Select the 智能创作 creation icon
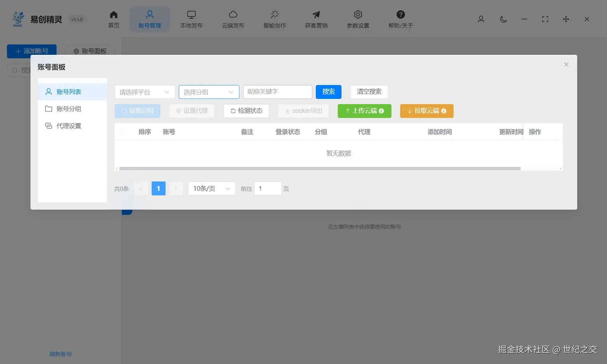 coord(275,19)
